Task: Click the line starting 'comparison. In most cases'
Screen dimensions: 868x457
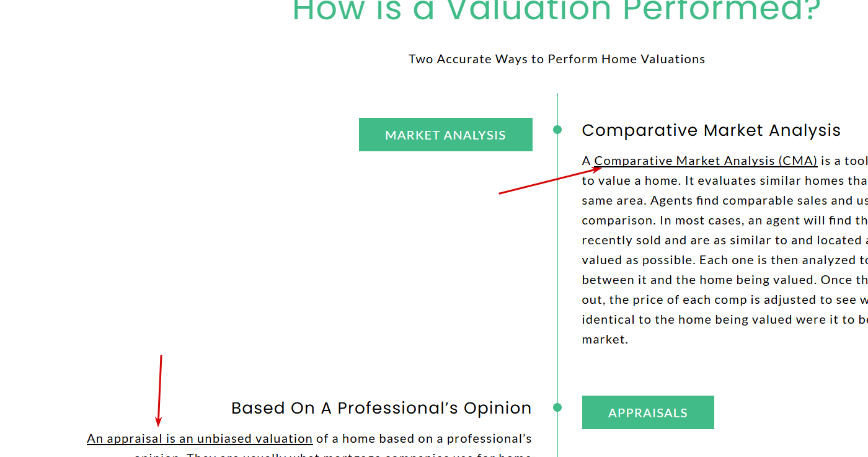Action: pyautogui.click(x=725, y=220)
